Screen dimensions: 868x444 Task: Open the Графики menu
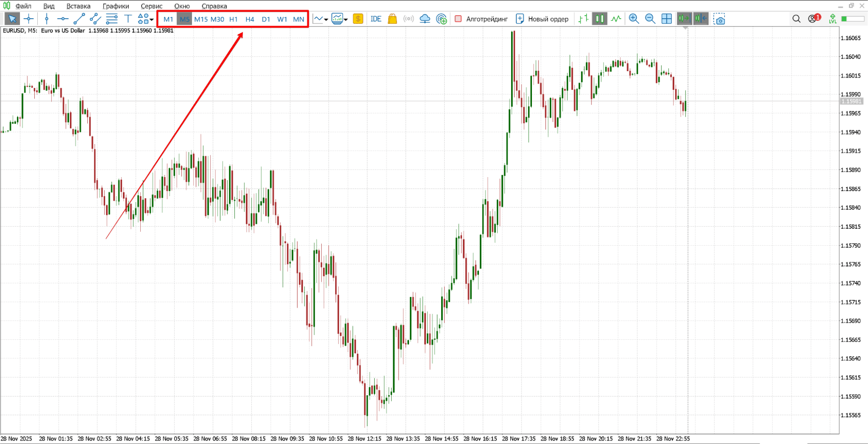click(116, 6)
